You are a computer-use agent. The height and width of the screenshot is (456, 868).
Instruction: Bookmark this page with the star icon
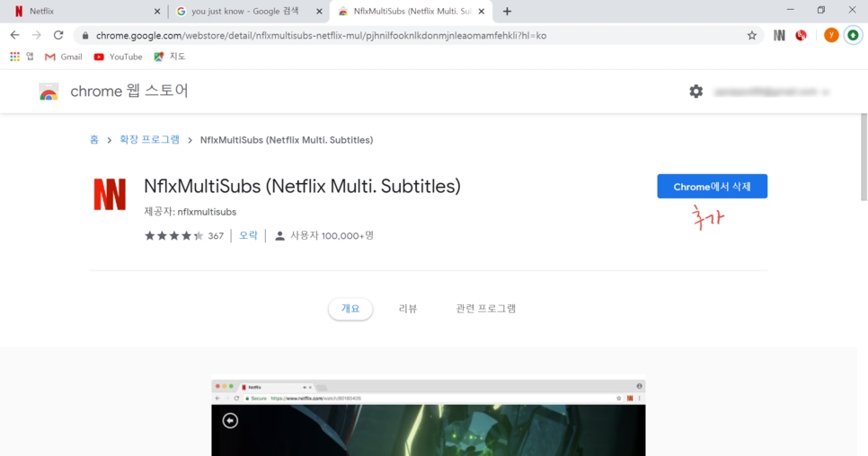point(752,35)
